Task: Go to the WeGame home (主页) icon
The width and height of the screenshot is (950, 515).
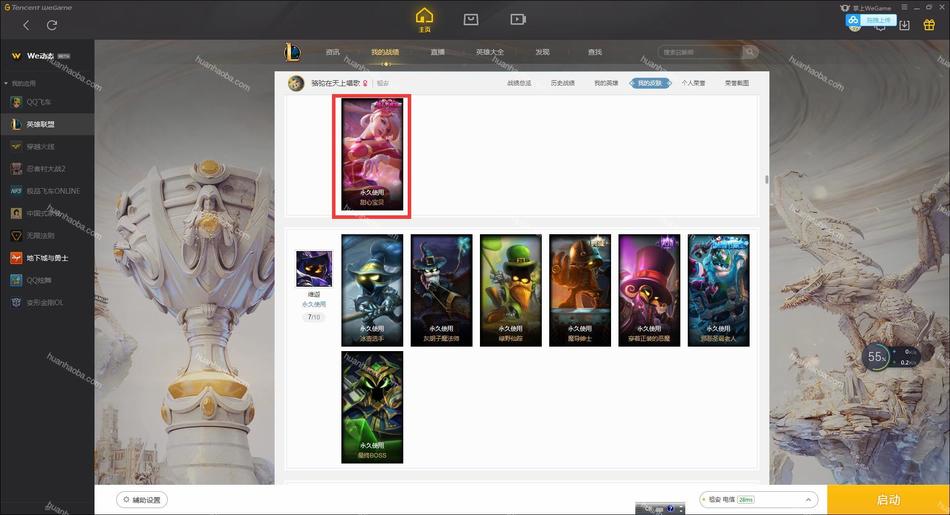Action: tap(425, 19)
